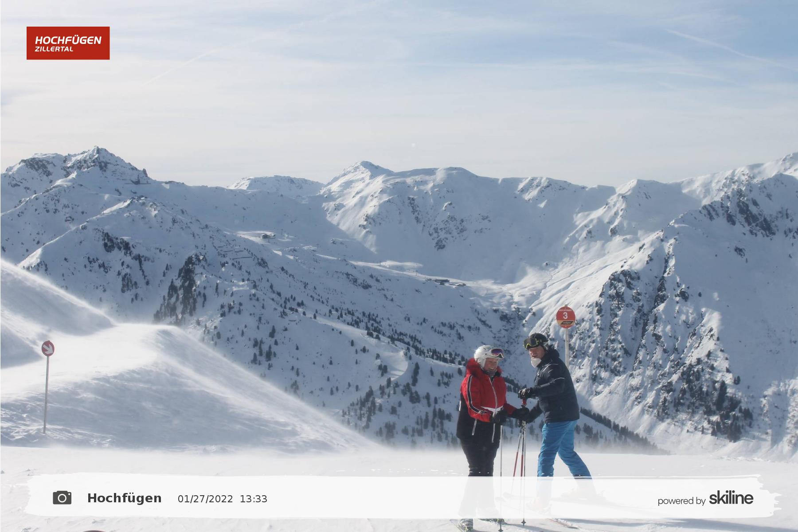
Task: Click the camera icon in bottom banner
Action: [x=62, y=498]
